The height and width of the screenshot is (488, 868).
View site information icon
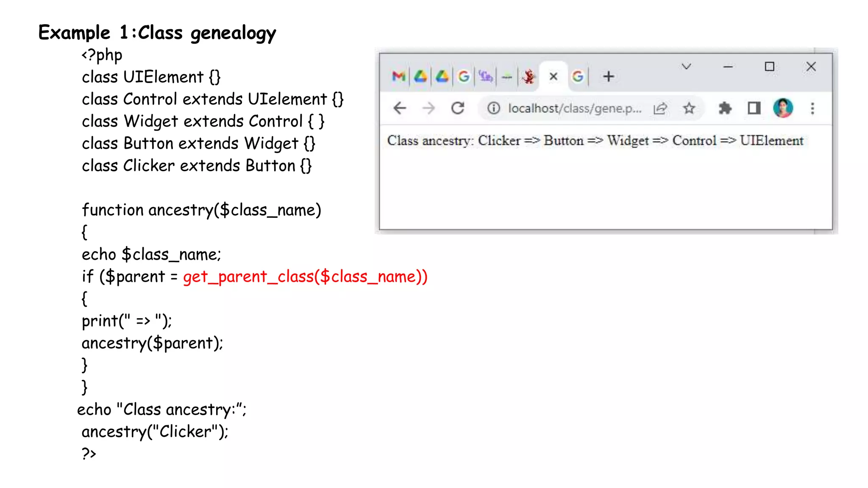[493, 108]
